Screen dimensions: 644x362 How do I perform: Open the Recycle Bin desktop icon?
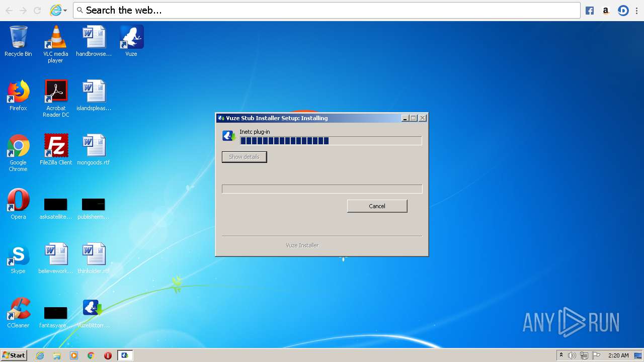(x=18, y=41)
